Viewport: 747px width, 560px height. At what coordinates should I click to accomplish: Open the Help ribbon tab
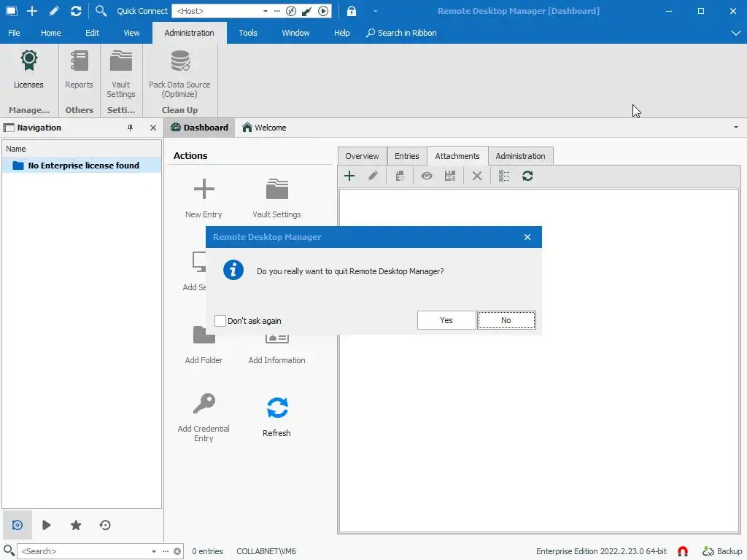click(x=341, y=33)
